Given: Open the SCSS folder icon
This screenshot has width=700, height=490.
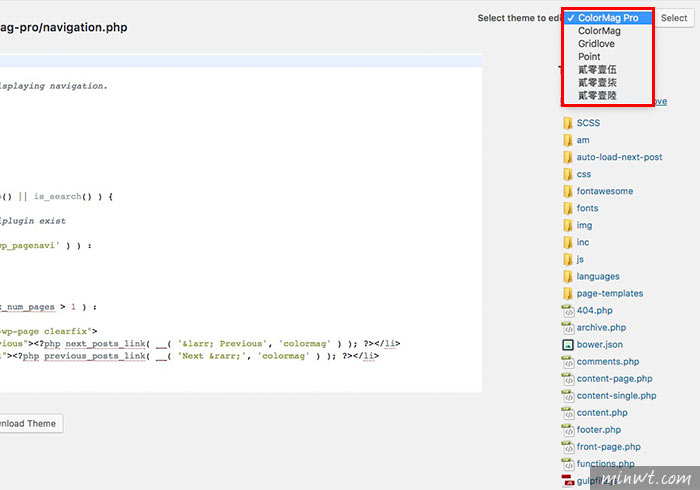Looking at the screenshot, I should (x=567, y=123).
